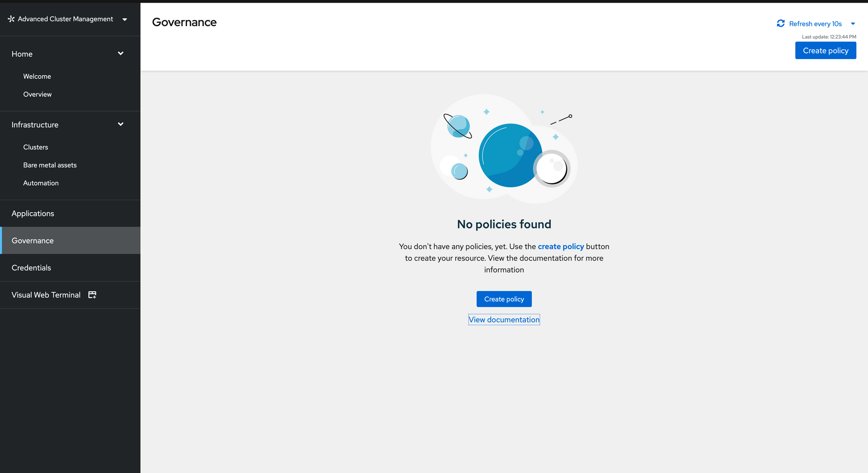Click the Refresh every 10s icon
The width and height of the screenshot is (868, 473).
click(781, 23)
